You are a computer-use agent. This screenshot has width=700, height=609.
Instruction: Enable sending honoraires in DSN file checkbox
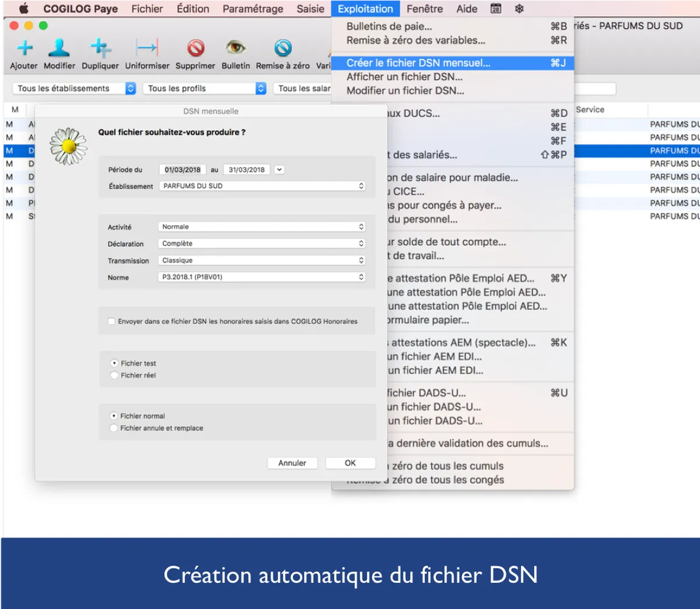[111, 321]
